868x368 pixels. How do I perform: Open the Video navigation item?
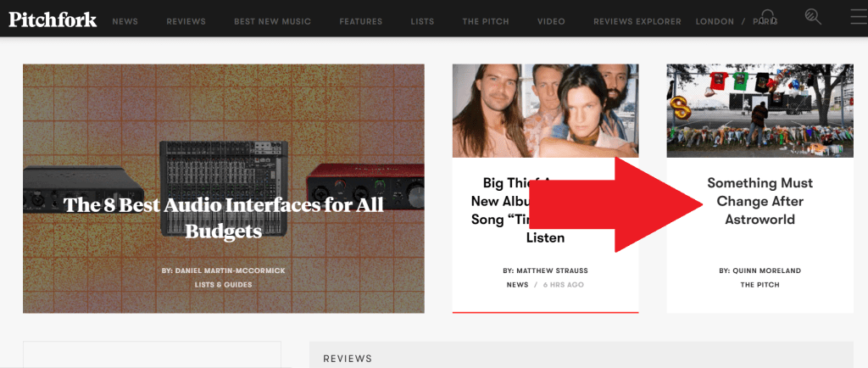pyautogui.click(x=551, y=21)
